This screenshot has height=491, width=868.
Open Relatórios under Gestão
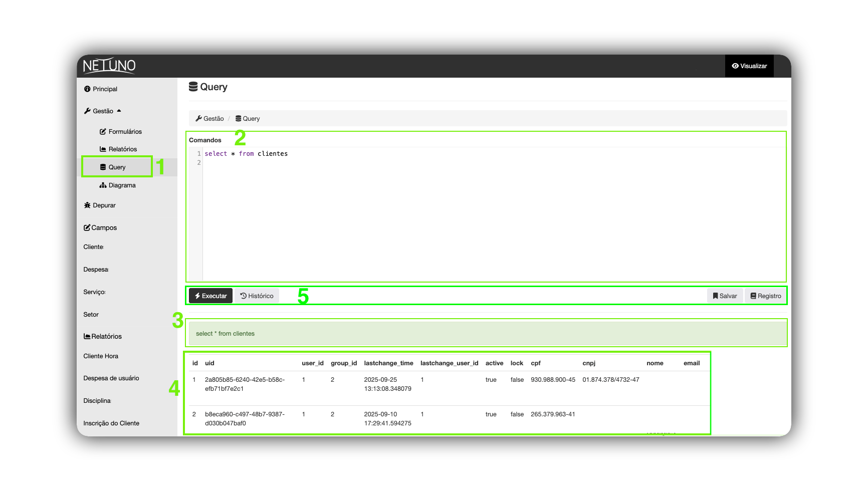122,149
